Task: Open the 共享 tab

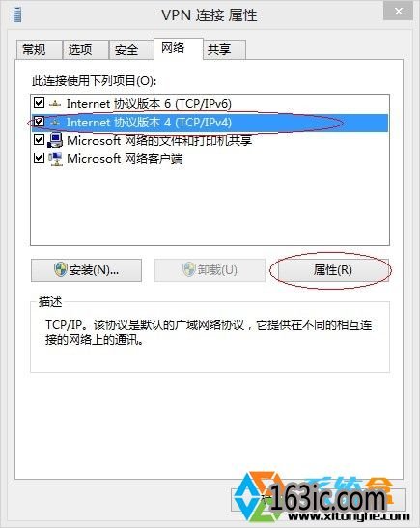Action: [224, 50]
